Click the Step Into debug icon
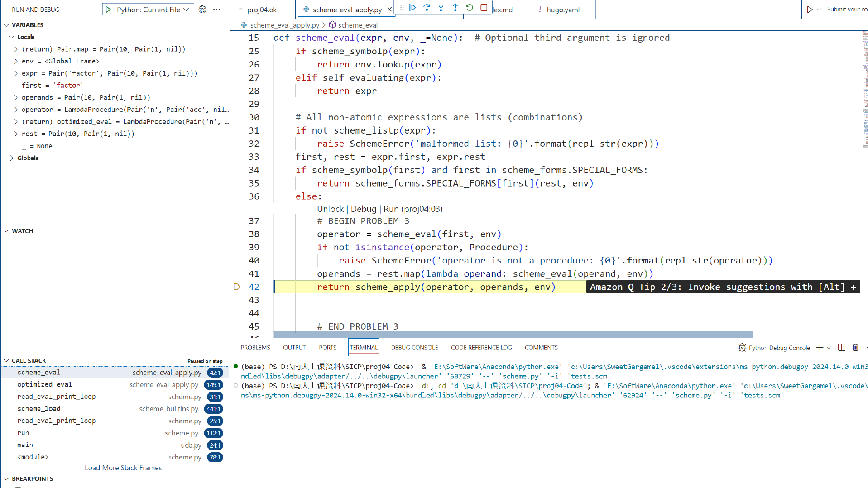Viewport: 868px width, 488px height. tap(441, 8)
